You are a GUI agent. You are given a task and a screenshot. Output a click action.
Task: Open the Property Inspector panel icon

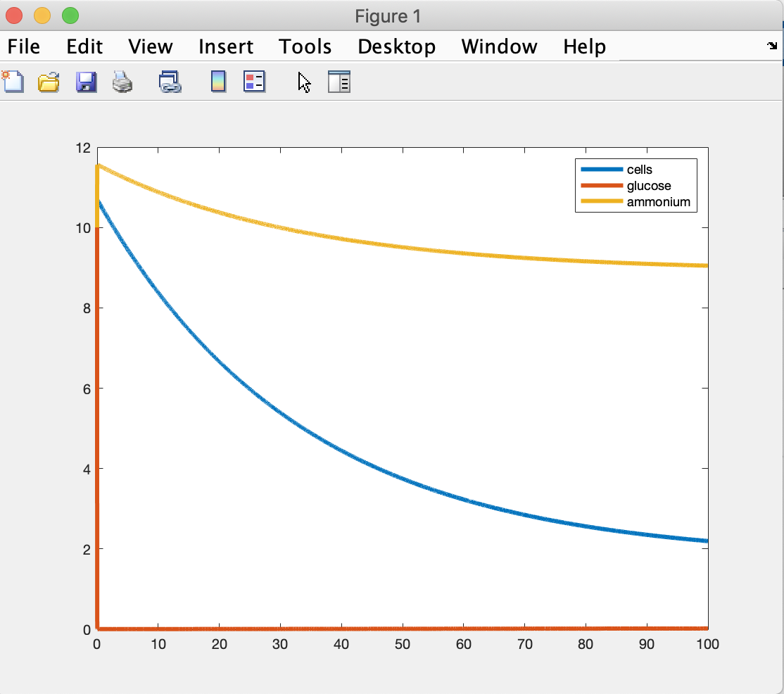pos(339,82)
